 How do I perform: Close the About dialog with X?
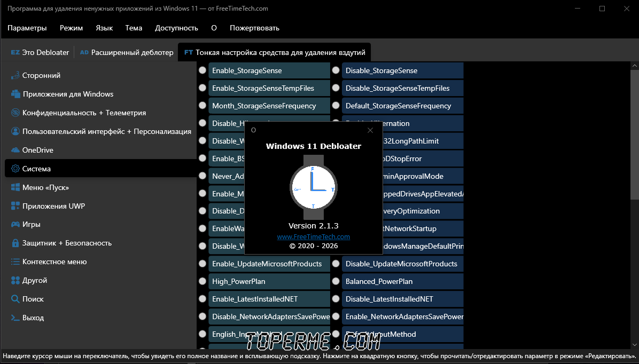pyautogui.click(x=370, y=130)
